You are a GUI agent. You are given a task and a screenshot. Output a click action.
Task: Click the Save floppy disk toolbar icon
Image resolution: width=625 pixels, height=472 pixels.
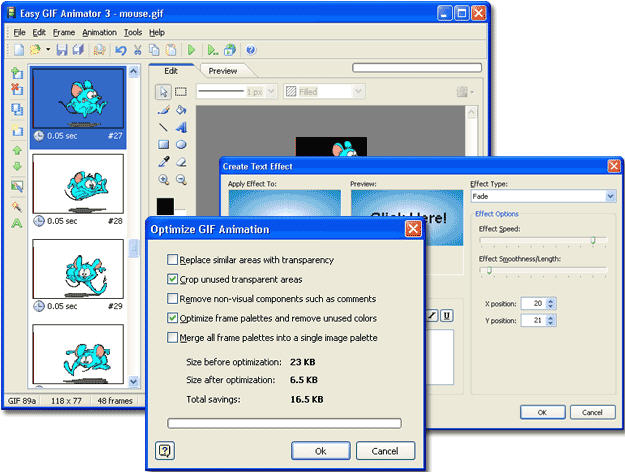62,50
